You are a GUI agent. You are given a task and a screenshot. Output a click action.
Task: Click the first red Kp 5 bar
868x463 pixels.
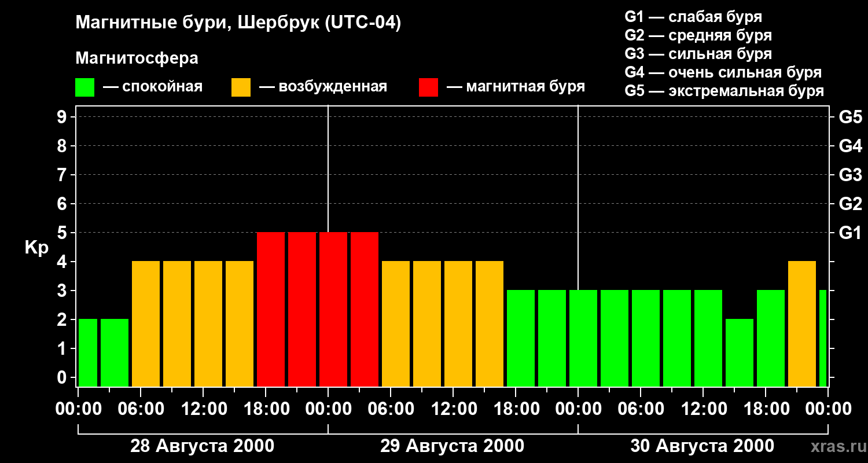(x=271, y=309)
